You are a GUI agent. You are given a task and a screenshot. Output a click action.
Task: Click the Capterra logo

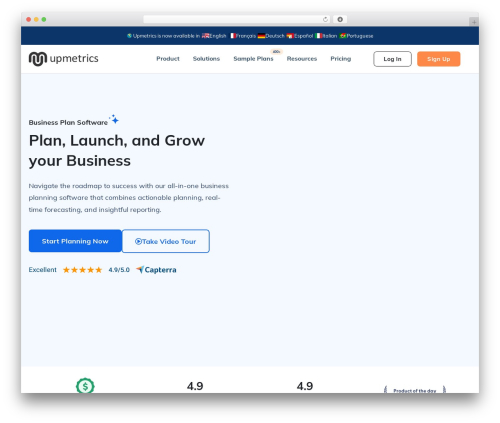[x=156, y=270]
